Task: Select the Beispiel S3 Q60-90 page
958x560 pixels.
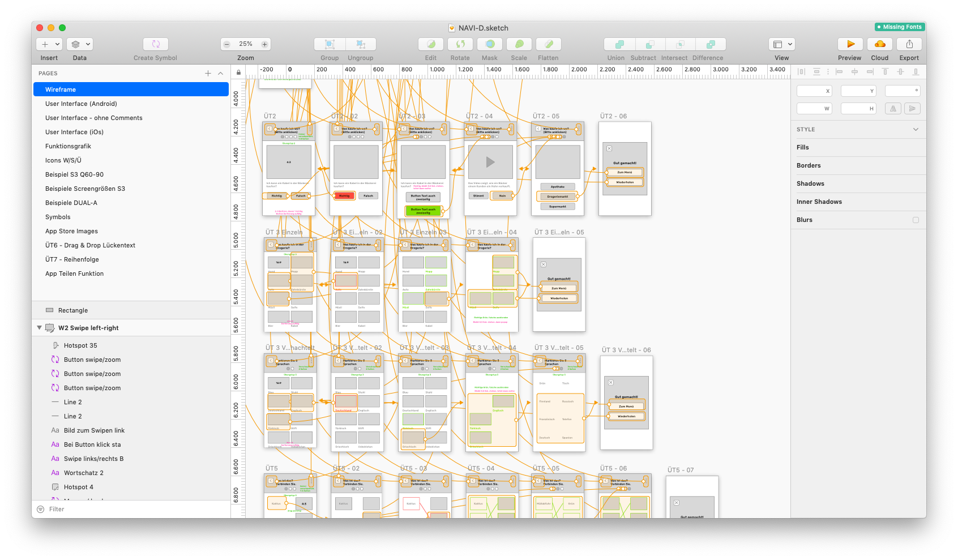Action: 131,174
